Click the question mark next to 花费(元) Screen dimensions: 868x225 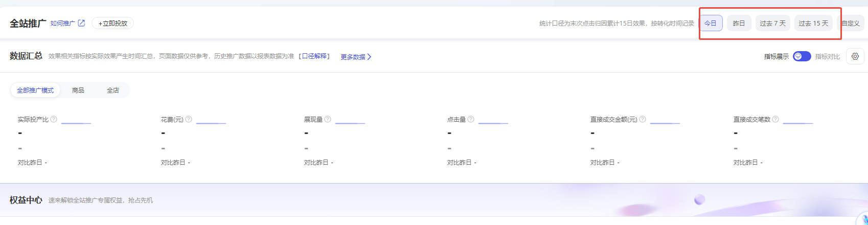189,119
